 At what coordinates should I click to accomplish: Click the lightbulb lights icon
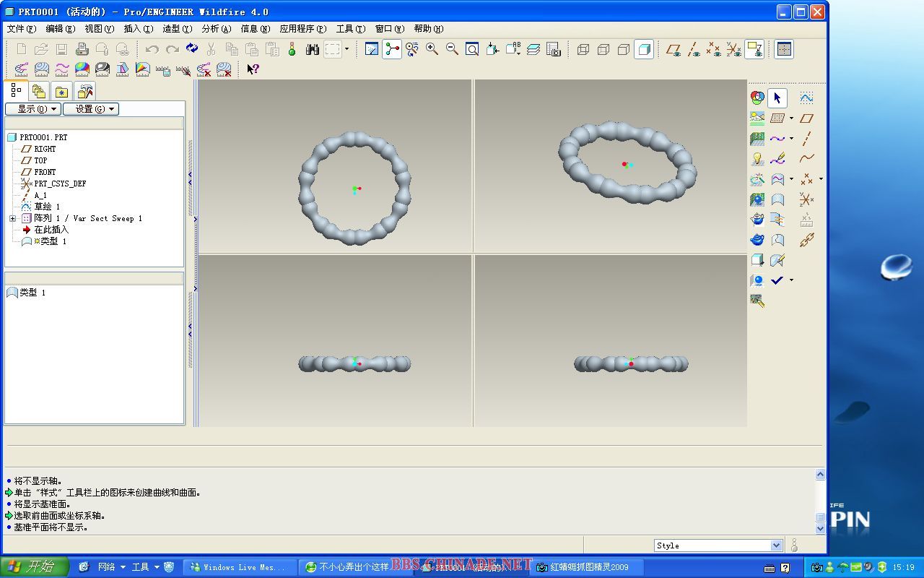point(757,159)
